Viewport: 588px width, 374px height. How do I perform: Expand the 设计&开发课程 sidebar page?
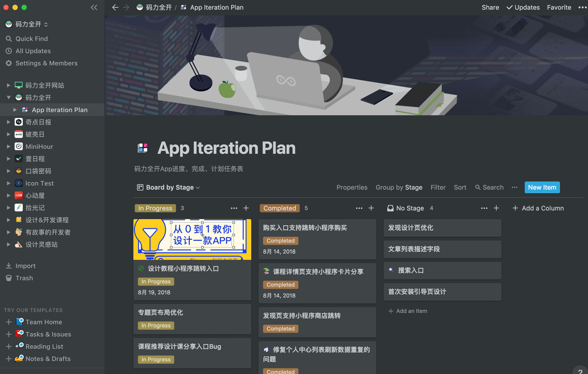8,220
